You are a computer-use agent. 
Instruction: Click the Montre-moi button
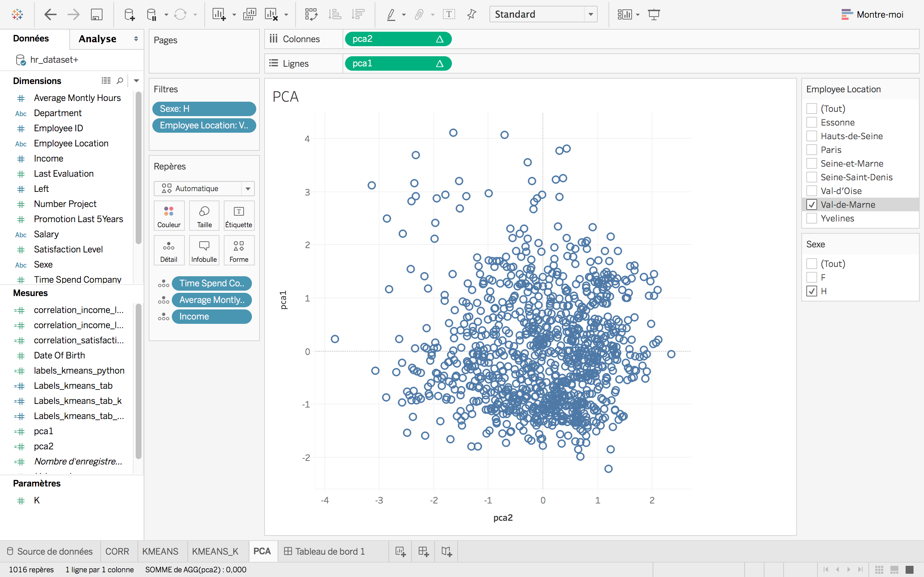(x=872, y=14)
